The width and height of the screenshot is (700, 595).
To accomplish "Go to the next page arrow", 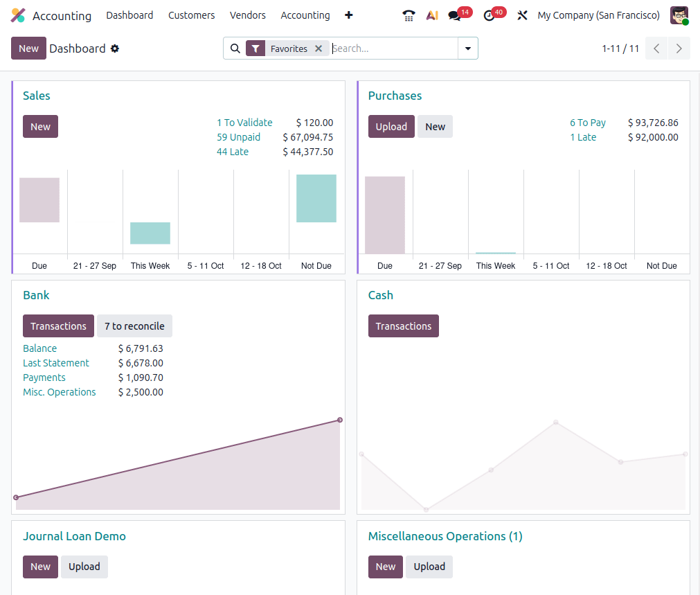I will [x=679, y=48].
